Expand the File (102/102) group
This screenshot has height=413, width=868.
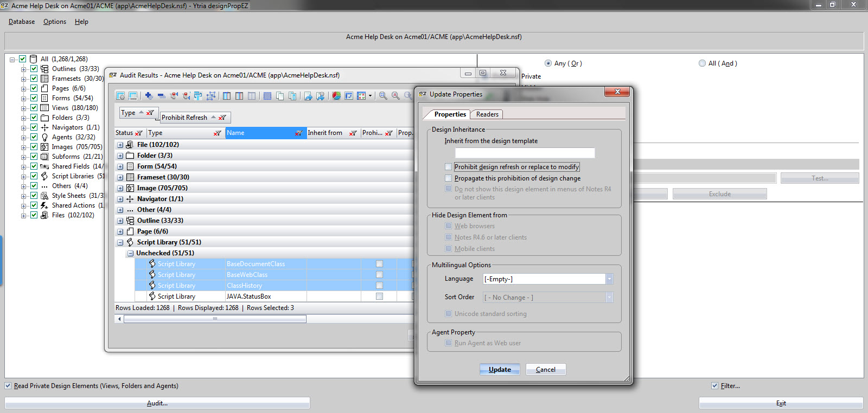click(x=120, y=145)
